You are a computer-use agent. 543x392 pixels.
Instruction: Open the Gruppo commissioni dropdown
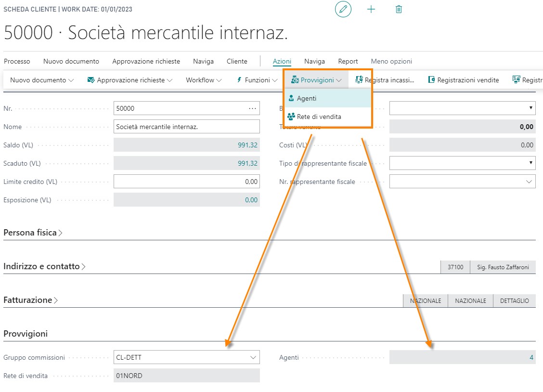click(x=253, y=357)
